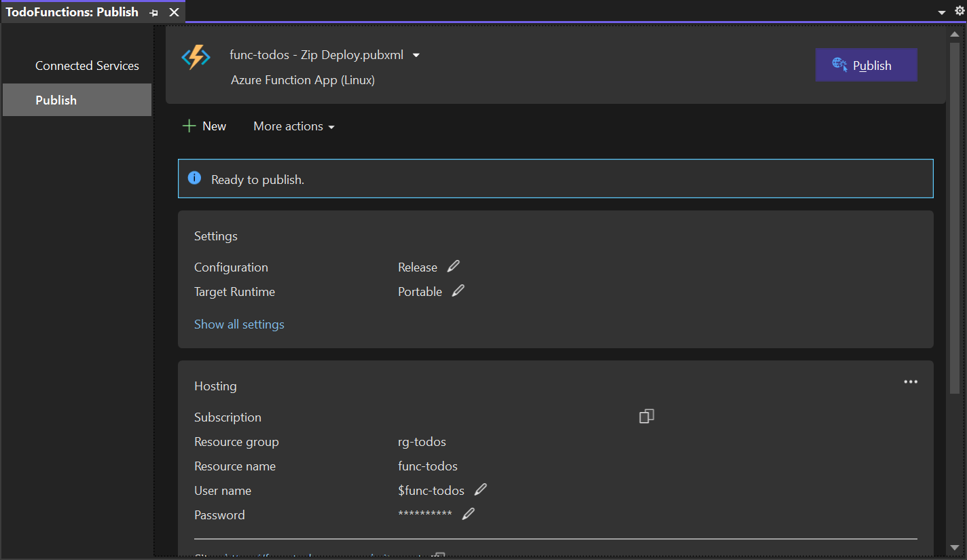The width and height of the screenshot is (967, 560).
Task: Open Show all settings link
Action: (239, 324)
